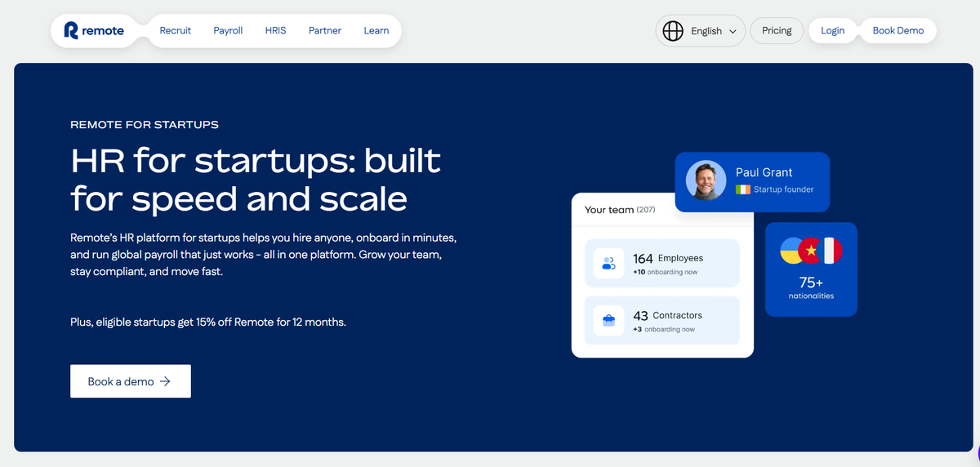Image resolution: width=980 pixels, height=467 pixels.
Task: Click the Remote logo
Action: 95,31
